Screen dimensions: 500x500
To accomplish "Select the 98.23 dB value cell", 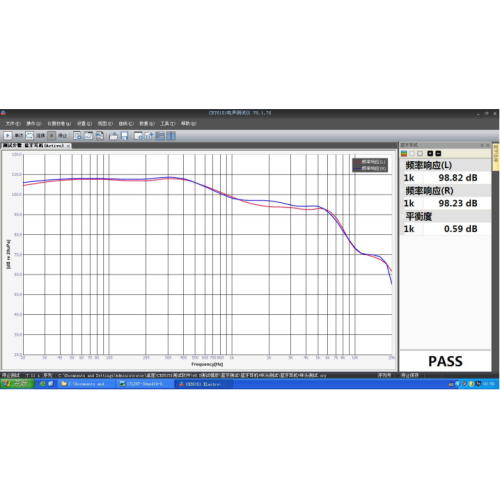I will click(458, 203).
